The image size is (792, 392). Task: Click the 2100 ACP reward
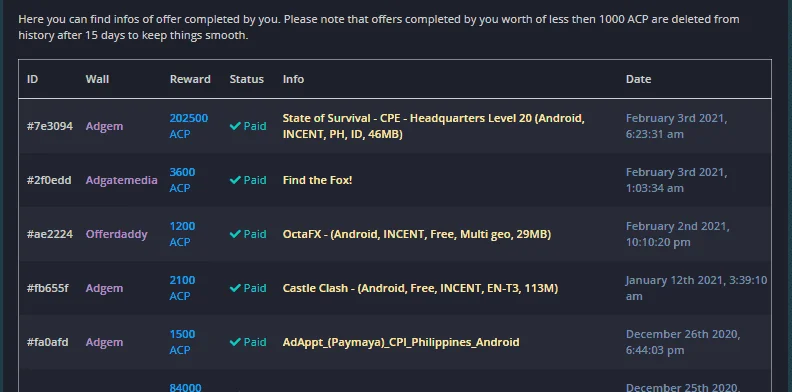point(182,288)
